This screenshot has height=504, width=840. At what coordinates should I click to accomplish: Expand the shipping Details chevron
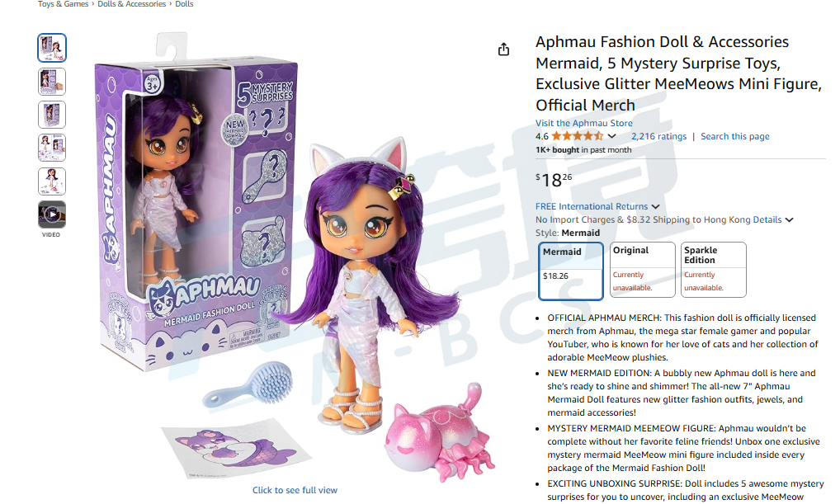789,219
